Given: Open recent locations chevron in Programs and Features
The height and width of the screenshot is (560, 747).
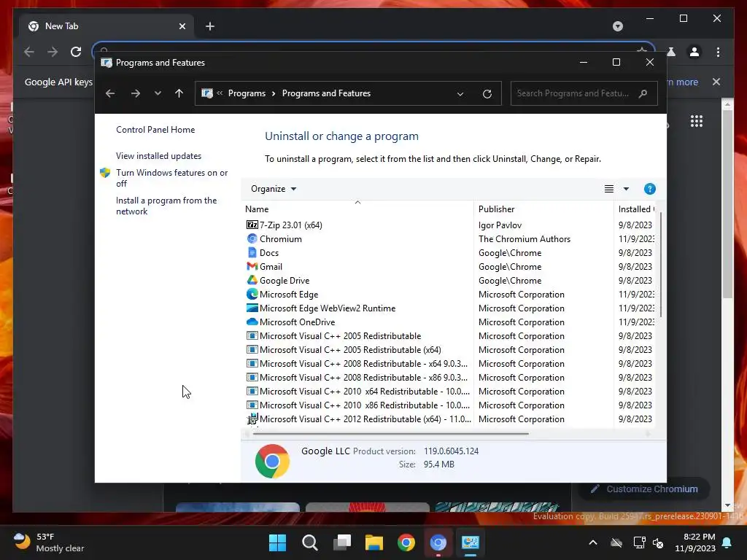Looking at the screenshot, I should tap(158, 93).
